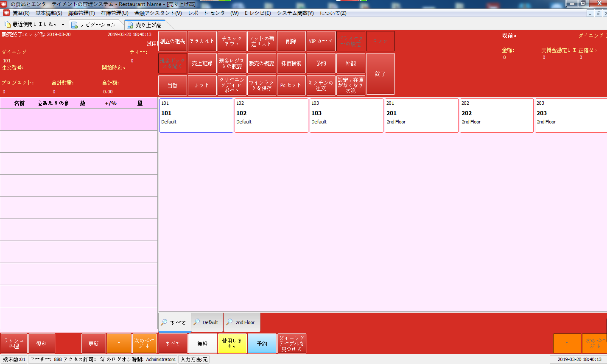
Task: Select dining table 202 on 2nd Floor
Action: click(x=497, y=115)
